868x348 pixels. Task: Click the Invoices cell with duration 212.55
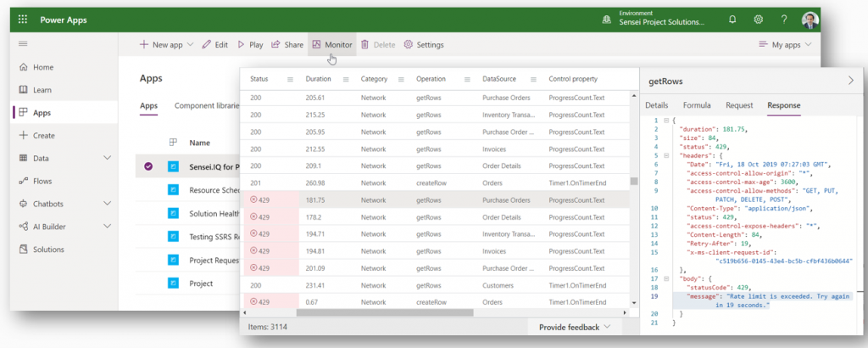pos(495,149)
